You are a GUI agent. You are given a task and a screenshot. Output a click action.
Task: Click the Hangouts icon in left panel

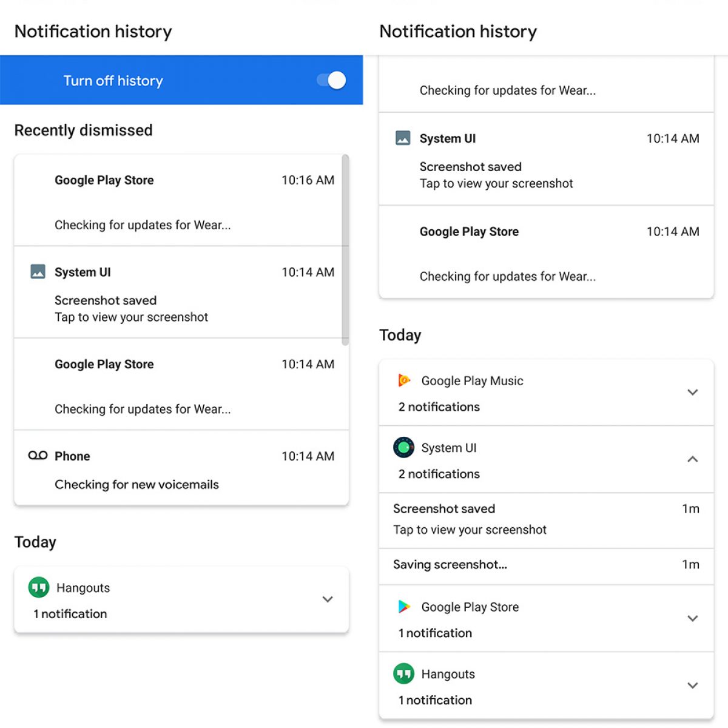coord(39,587)
